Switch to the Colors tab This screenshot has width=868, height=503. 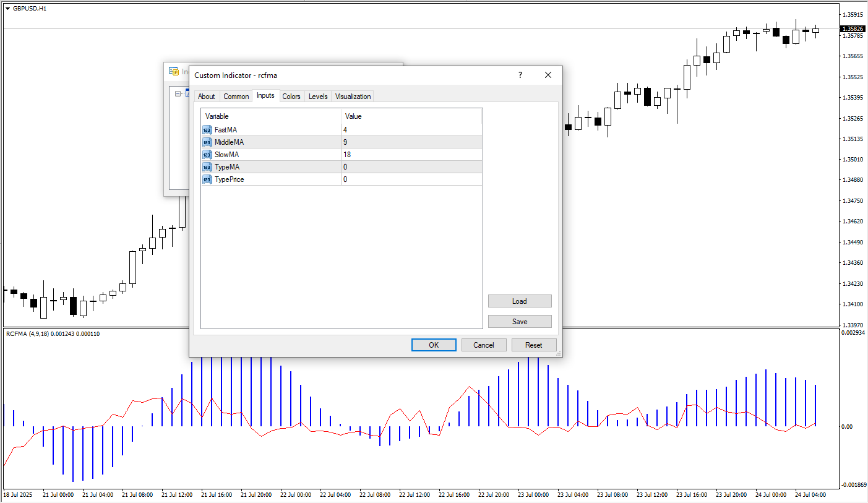(291, 97)
